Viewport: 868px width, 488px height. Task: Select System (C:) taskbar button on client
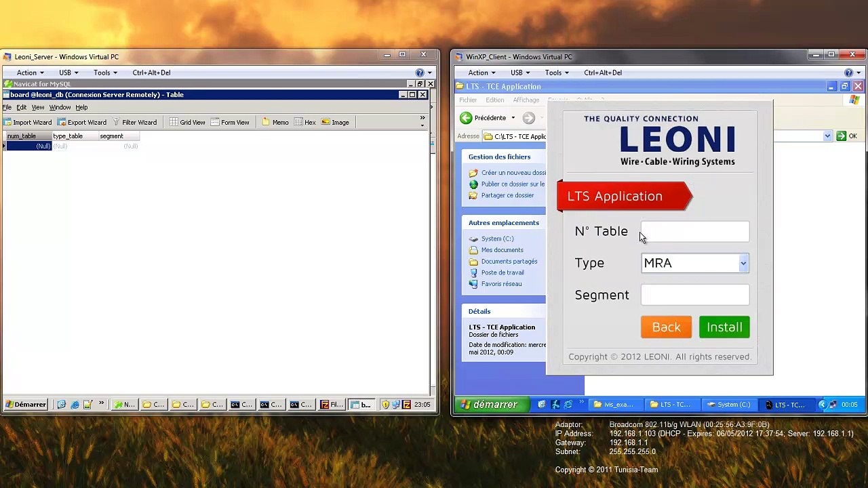pos(728,405)
